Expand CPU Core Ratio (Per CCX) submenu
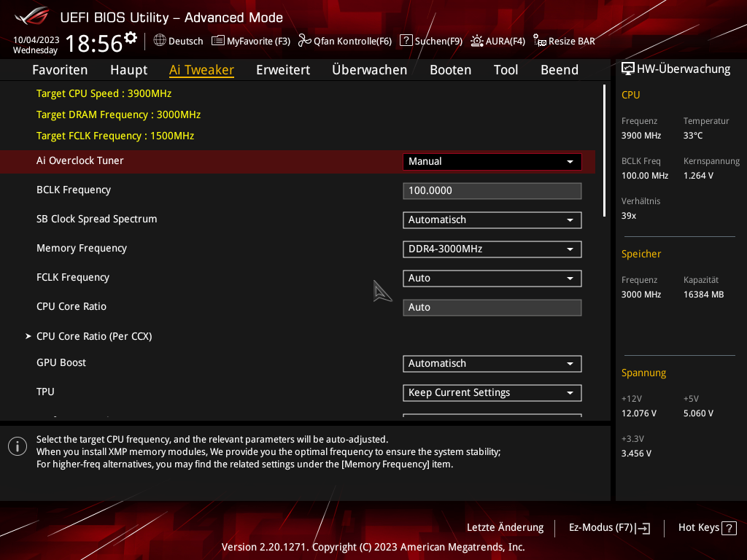747x560 pixels. (x=94, y=336)
